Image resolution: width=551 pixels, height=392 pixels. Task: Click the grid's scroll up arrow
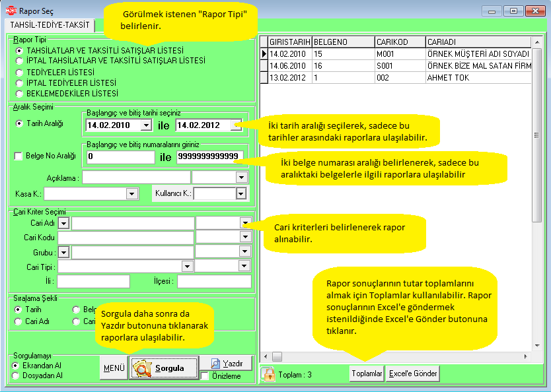coord(536,42)
